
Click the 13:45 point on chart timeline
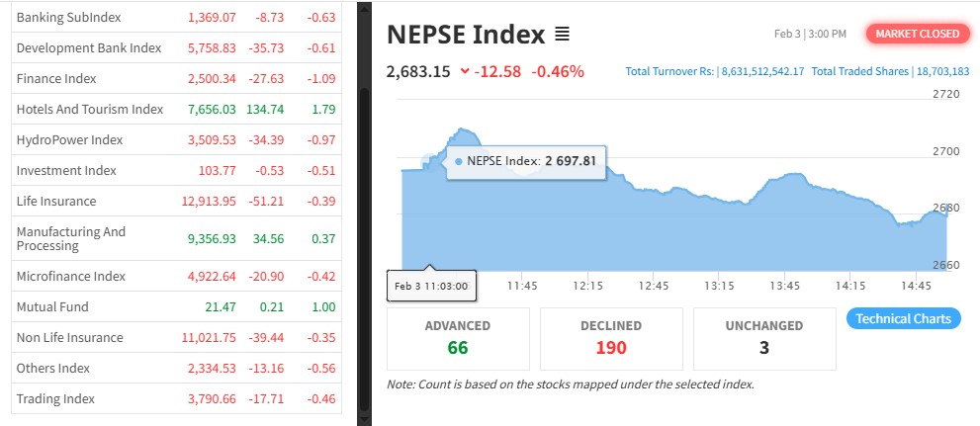(783, 286)
